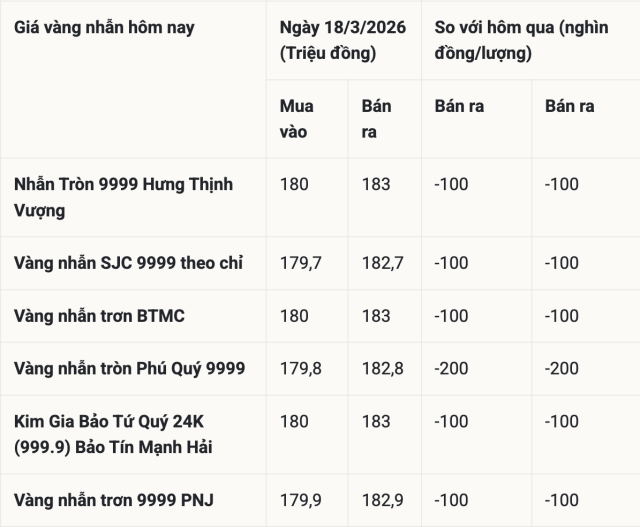The image size is (640, 527).
Task: Click the 'Giá vàng nhẫn hôm nay' header
Action: pos(104,28)
